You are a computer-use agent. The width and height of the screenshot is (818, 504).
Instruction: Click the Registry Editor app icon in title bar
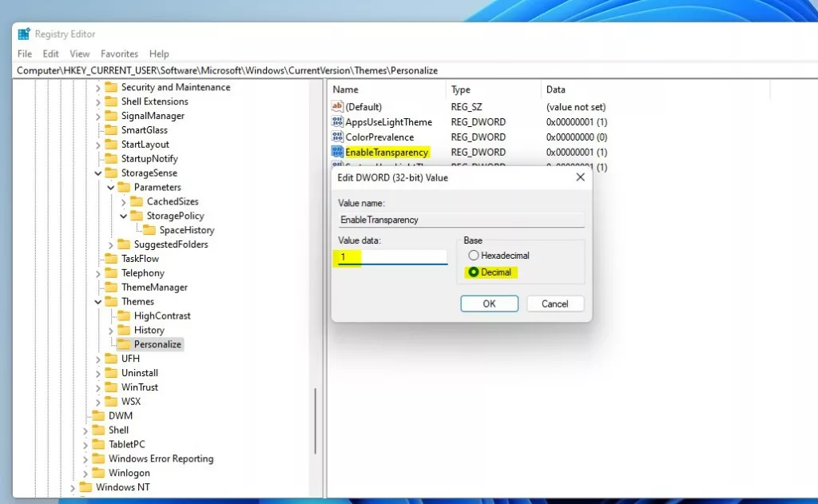click(x=24, y=34)
